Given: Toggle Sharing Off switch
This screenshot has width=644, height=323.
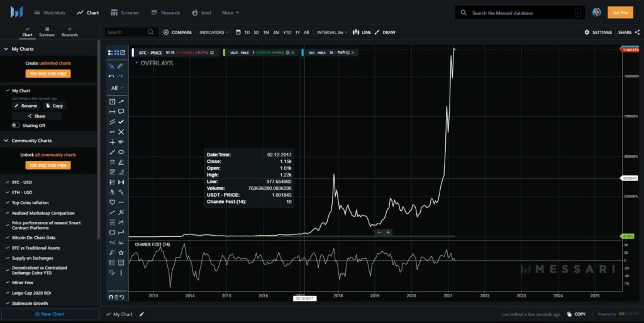Looking at the screenshot, I should pos(16,125).
